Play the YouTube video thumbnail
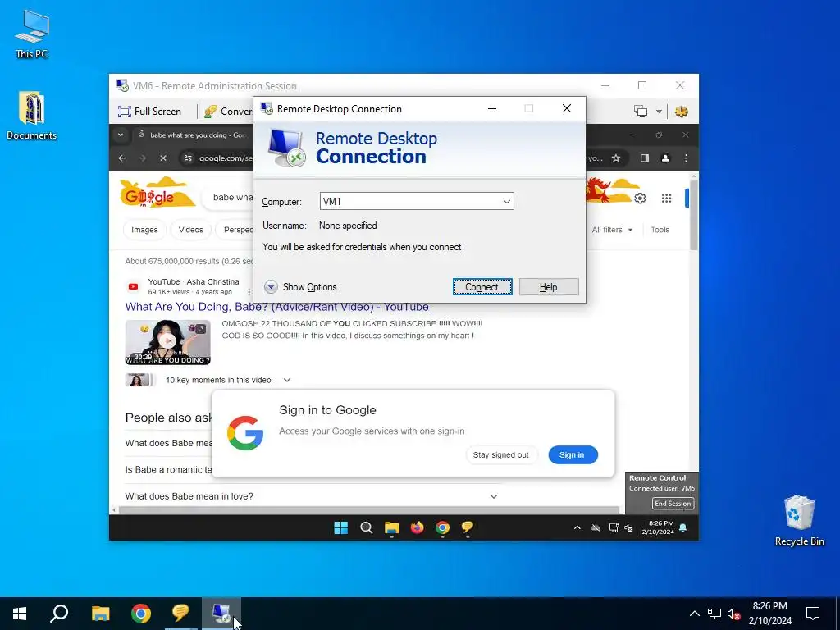This screenshot has height=630, width=840. tap(167, 342)
